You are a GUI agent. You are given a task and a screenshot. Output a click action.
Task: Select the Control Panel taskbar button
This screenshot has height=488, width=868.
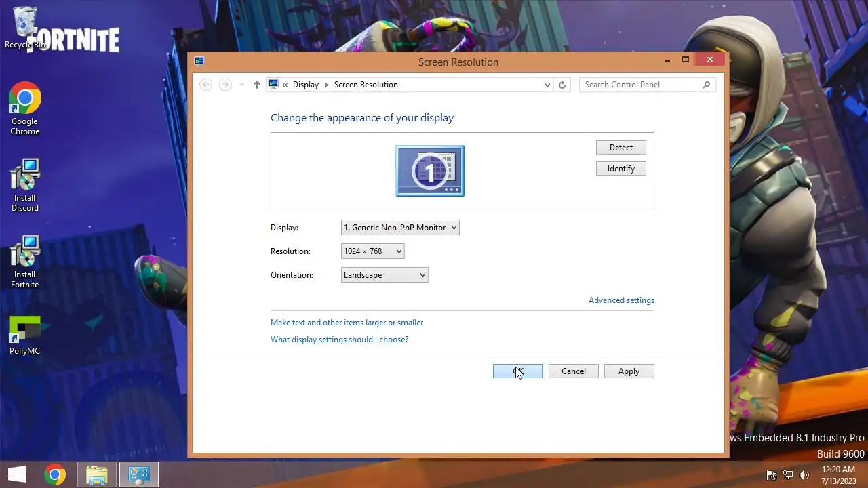pyautogui.click(x=139, y=475)
